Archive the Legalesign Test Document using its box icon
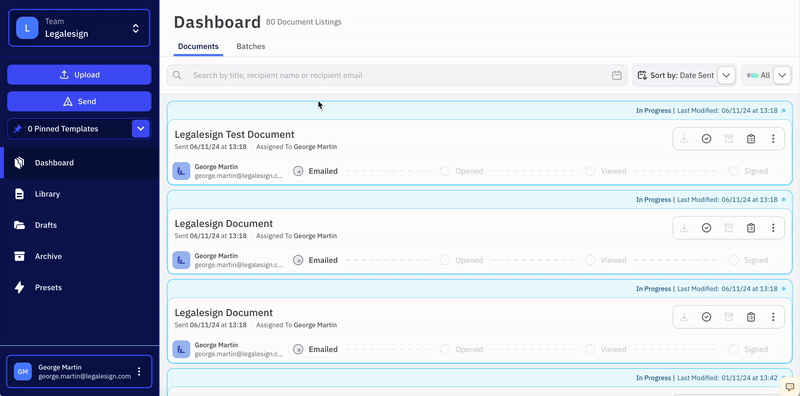The height and width of the screenshot is (396, 800). coord(729,139)
